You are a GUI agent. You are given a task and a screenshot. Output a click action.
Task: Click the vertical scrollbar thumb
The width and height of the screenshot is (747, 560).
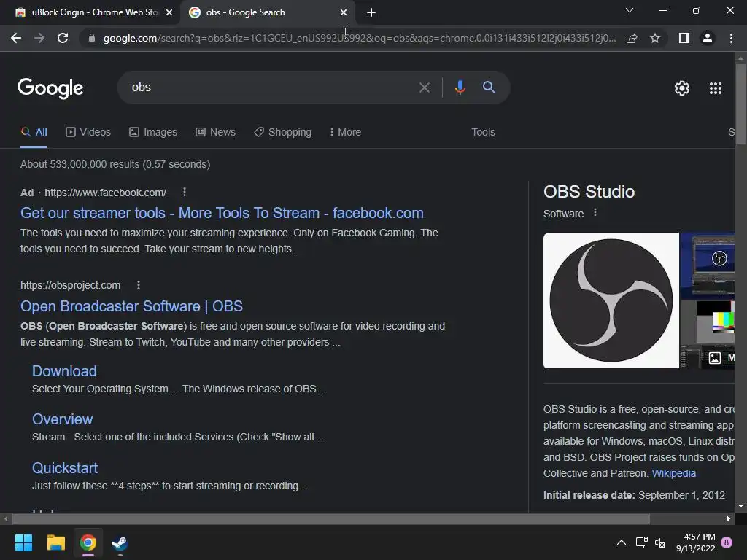pos(740,104)
